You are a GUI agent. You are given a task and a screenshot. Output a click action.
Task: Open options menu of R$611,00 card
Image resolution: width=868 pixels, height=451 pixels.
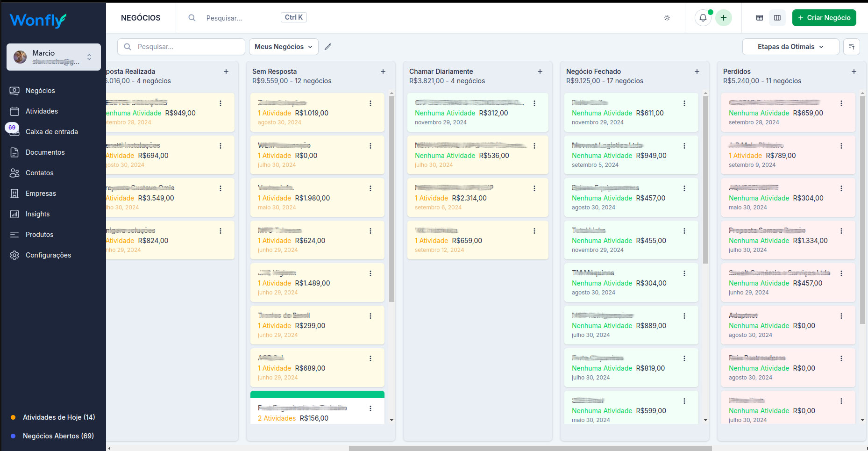click(x=684, y=103)
